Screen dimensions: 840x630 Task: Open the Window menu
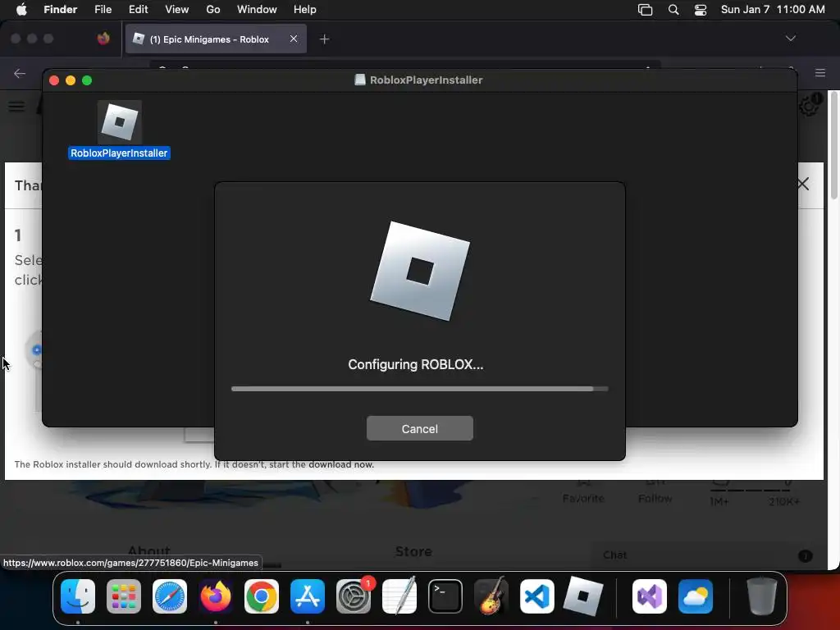(257, 10)
